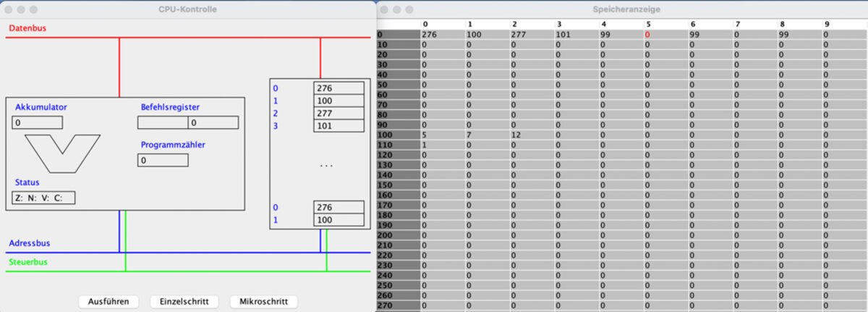The image size is (868, 312).
Task: Select the cell containing 1 in row 110
Action: (443, 145)
